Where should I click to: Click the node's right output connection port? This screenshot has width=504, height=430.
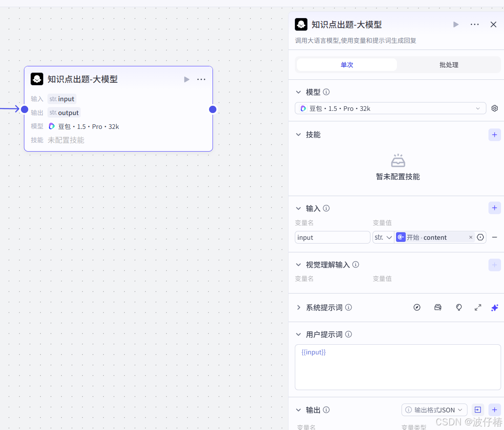pos(213,110)
